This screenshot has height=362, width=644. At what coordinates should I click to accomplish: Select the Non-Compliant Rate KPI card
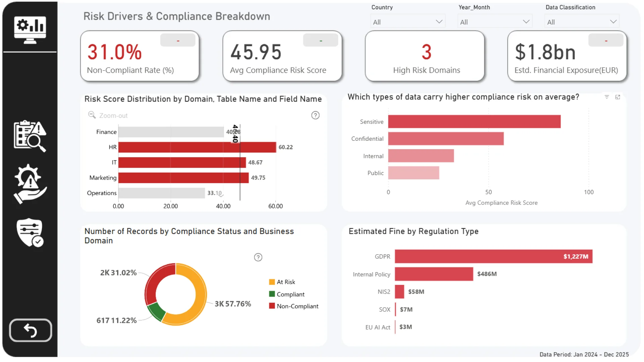140,56
